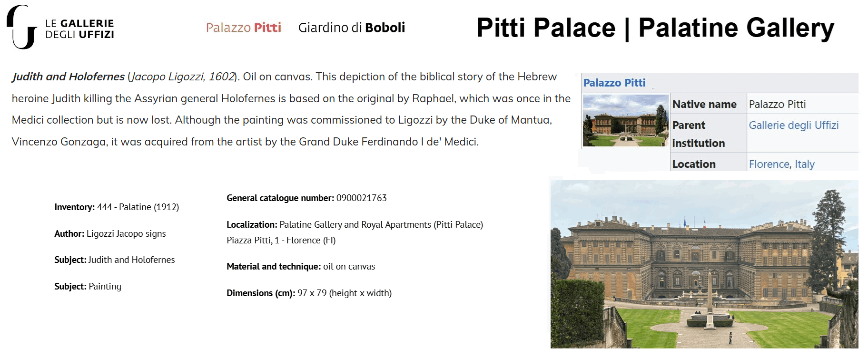Select the Dimensions 97 x 79 line

click(309, 293)
